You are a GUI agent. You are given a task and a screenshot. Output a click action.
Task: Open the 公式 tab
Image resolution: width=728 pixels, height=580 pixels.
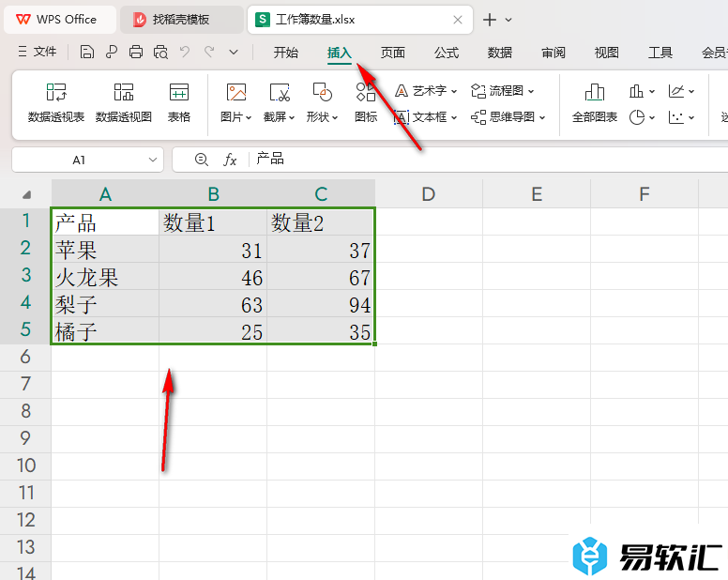[x=447, y=53]
